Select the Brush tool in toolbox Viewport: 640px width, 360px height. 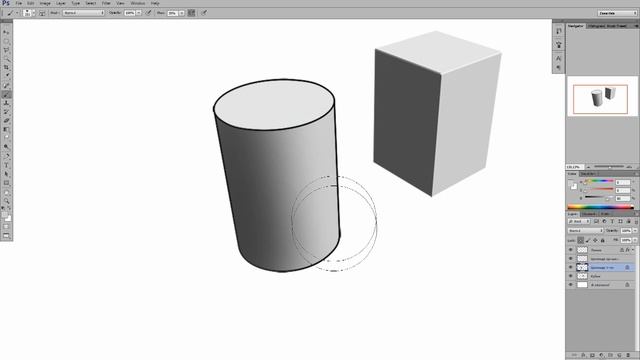[x=6, y=94]
